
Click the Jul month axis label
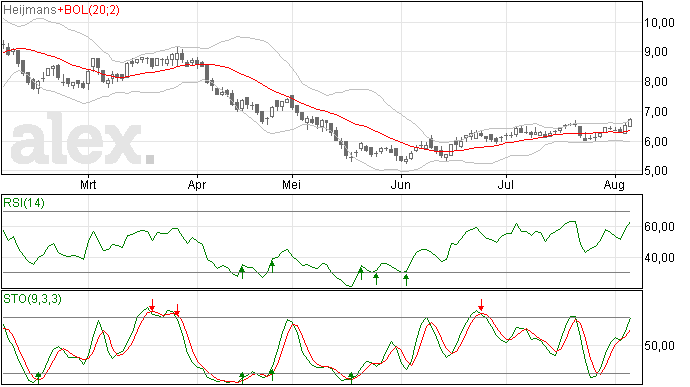(x=506, y=185)
